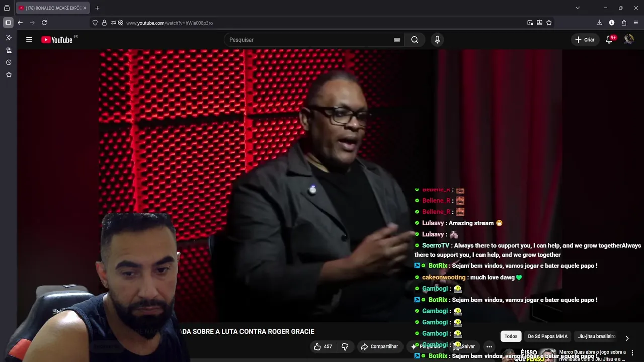Image resolution: width=644 pixels, height=362 pixels.
Task: Click the SoerroTV chat username
Action: [436, 246]
